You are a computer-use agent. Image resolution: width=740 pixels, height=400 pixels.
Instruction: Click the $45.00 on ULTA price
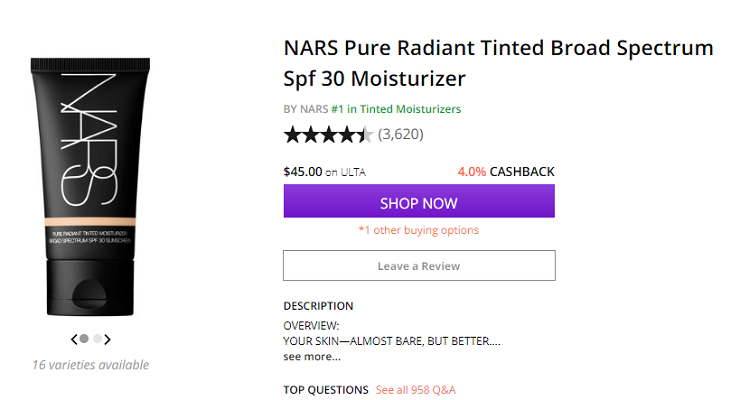(324, 172)
